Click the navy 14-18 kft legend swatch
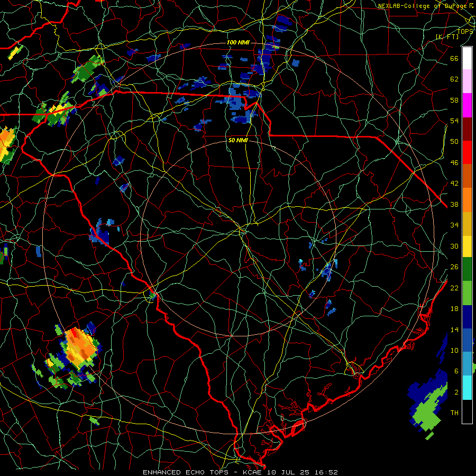 467,317
